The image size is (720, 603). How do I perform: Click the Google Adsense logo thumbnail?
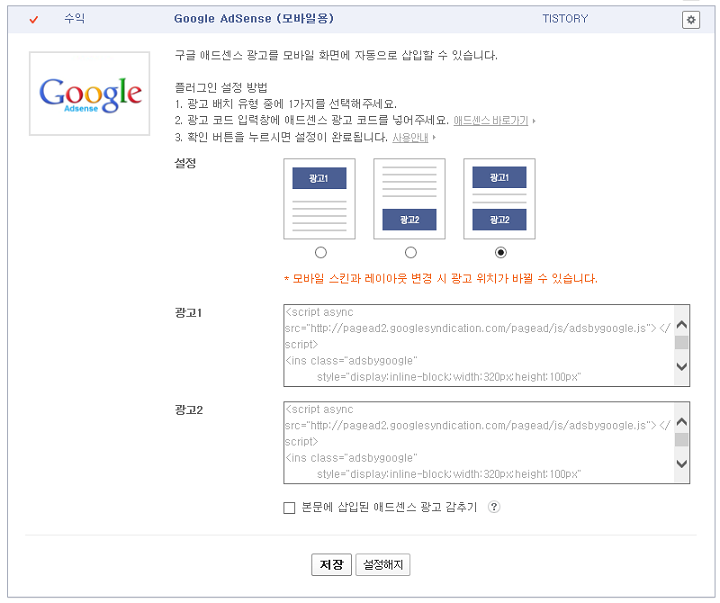[90, 94]
